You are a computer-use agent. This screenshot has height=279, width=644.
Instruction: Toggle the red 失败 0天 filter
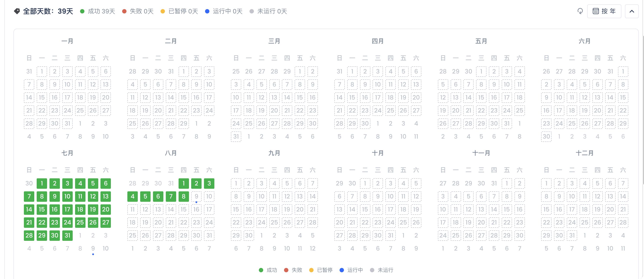(138, 11)
